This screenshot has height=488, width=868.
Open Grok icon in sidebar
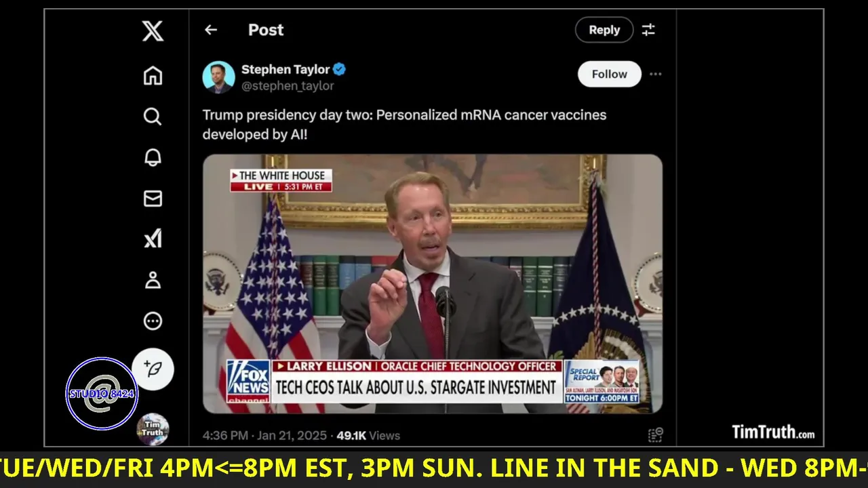click(x=153, y=239)
